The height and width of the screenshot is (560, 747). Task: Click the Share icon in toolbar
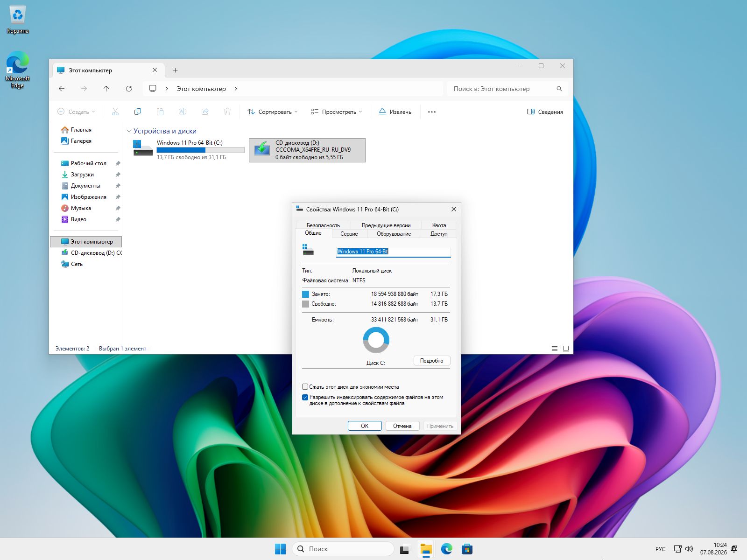coord(205,112)
